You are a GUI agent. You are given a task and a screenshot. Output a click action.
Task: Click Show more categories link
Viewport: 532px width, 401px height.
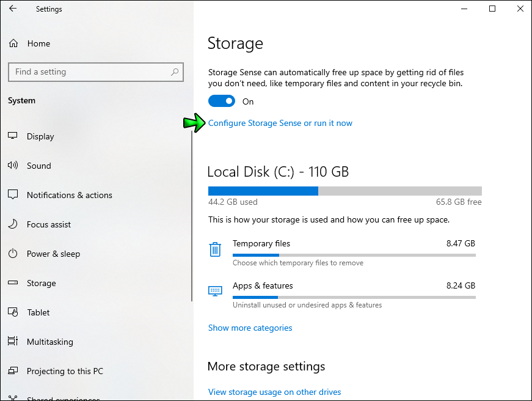pyautogui.click(x=250, y=328)
